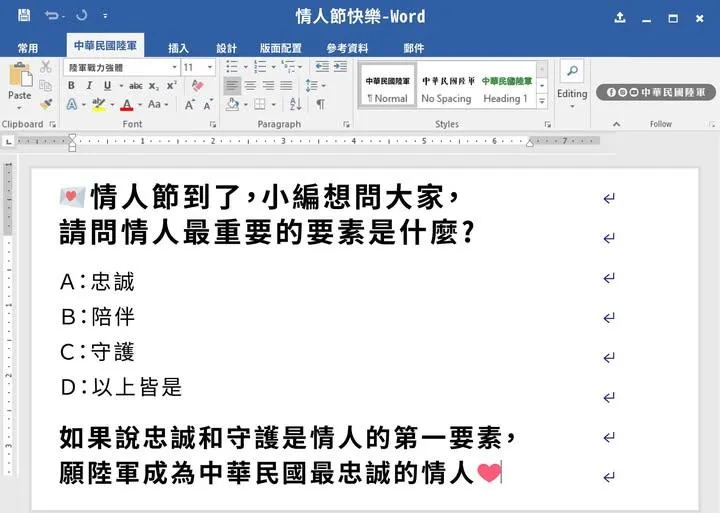Image resolution: width=720 pixels, height=513 pixels.
Task: Open the Paragraph dialog launcher
Action: 346,124
